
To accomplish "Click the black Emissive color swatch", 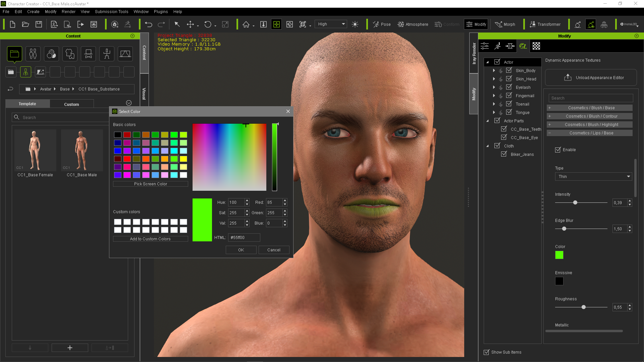I will 559,281.
